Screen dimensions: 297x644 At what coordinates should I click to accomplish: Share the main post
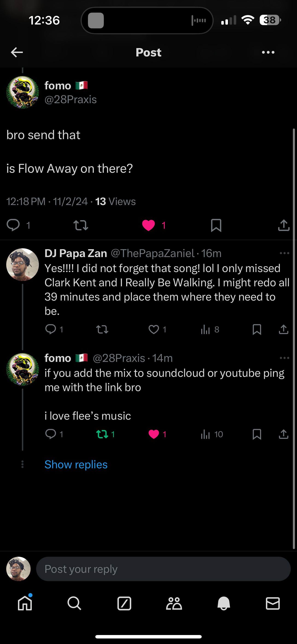pos(283,225)
